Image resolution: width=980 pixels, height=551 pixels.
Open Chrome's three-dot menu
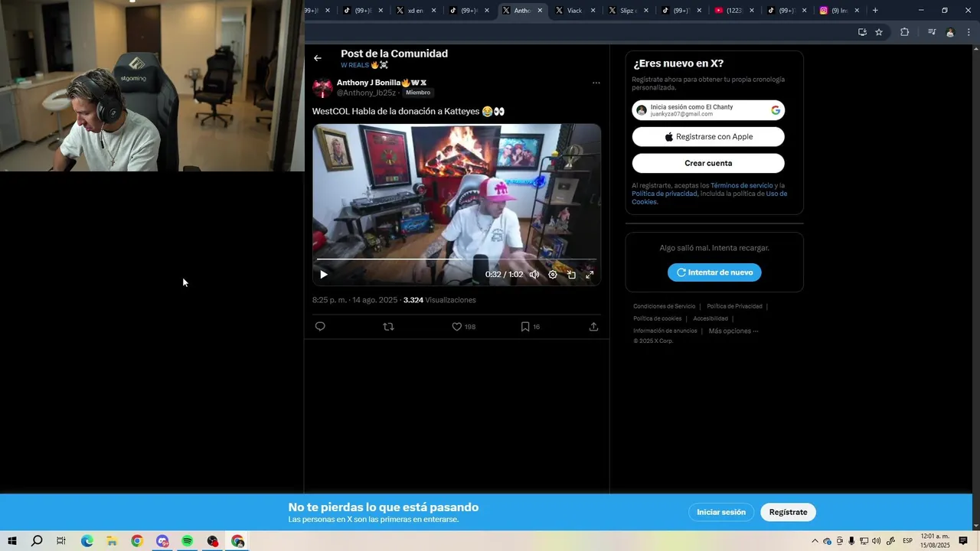pos(969,32)
